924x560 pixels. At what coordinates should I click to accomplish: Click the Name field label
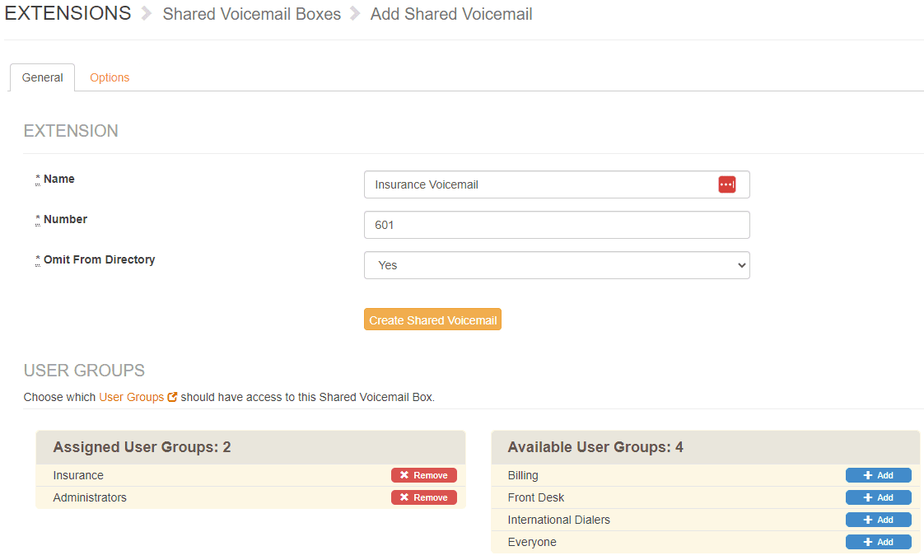[59, 180]
